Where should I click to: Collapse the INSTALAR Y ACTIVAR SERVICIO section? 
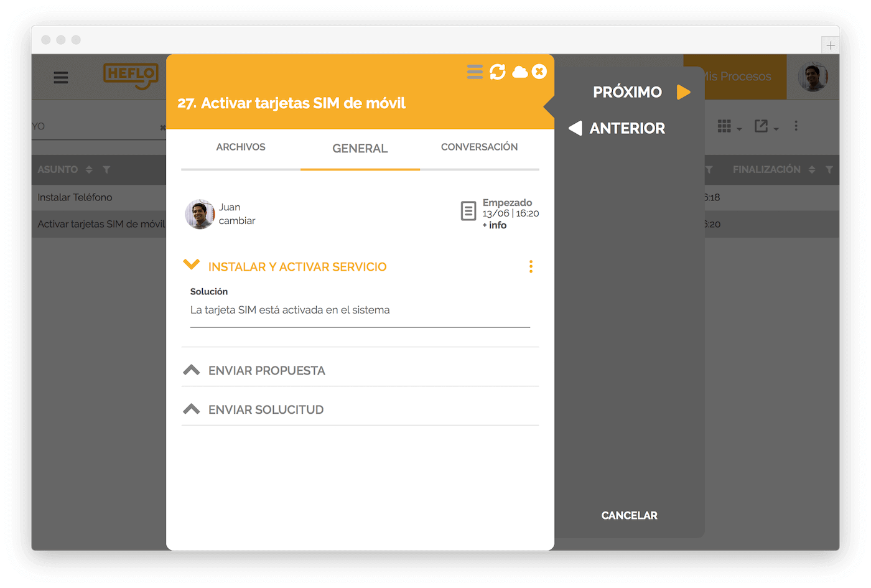192,266
